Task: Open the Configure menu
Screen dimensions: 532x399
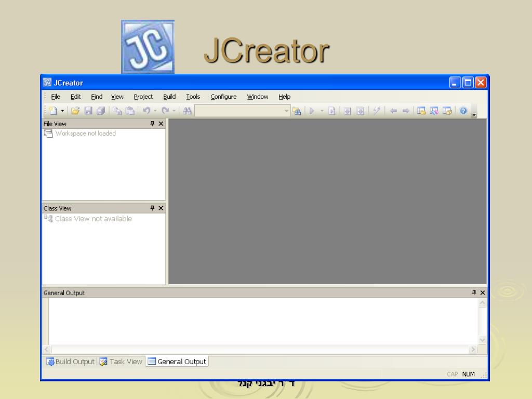Action: point(223,97)
